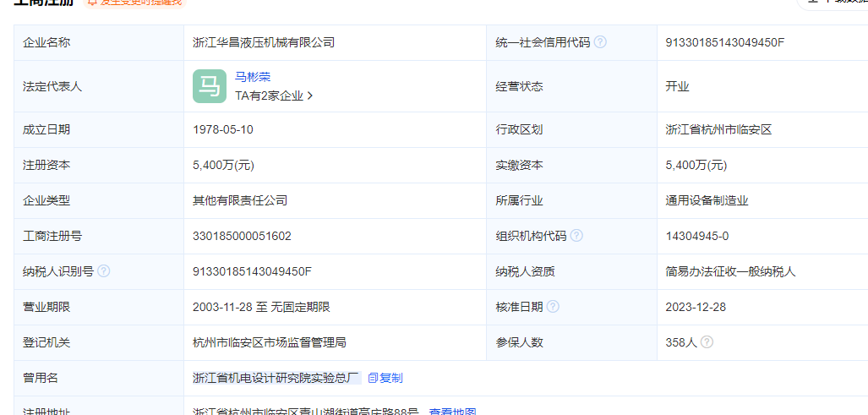Click the 成立日期 label cell

pyautogui.click(x=99, y=130)
